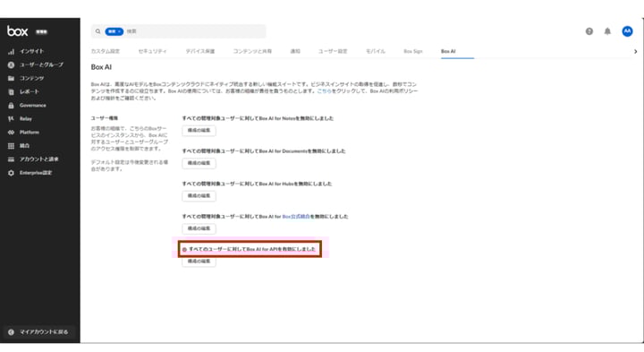
Task: Switch to ユーザー設定 tab
Action: coord(333,51)
